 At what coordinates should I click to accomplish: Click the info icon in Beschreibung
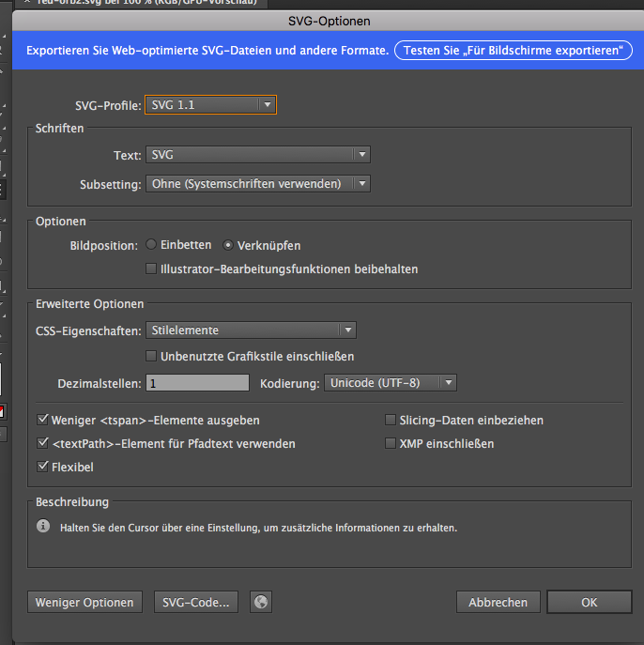(43, 528)
